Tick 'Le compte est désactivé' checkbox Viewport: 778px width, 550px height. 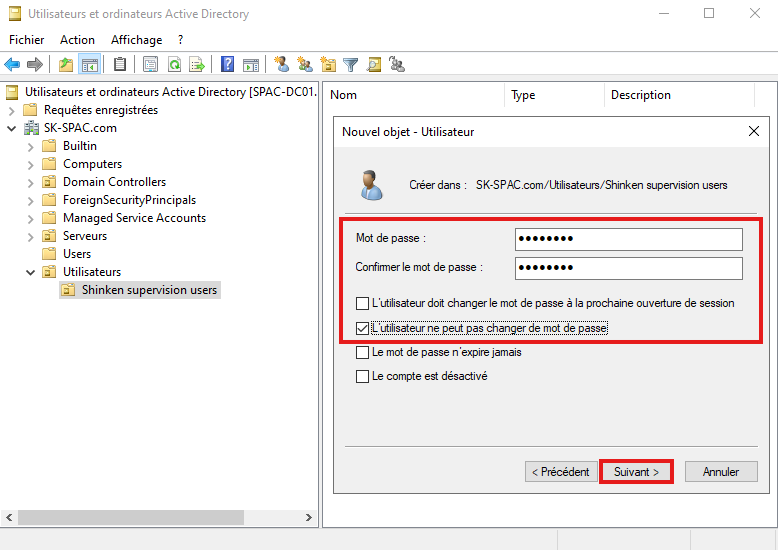(363, 377)
